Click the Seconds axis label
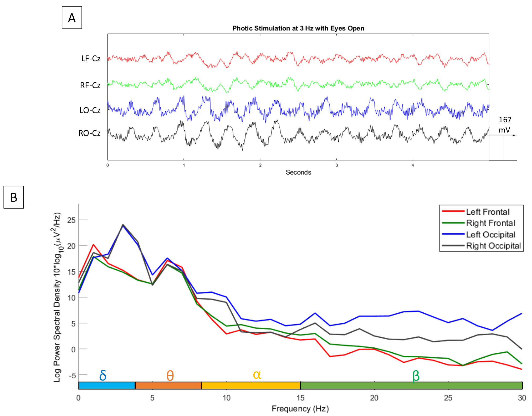532x416 pixels. (298, 172)
